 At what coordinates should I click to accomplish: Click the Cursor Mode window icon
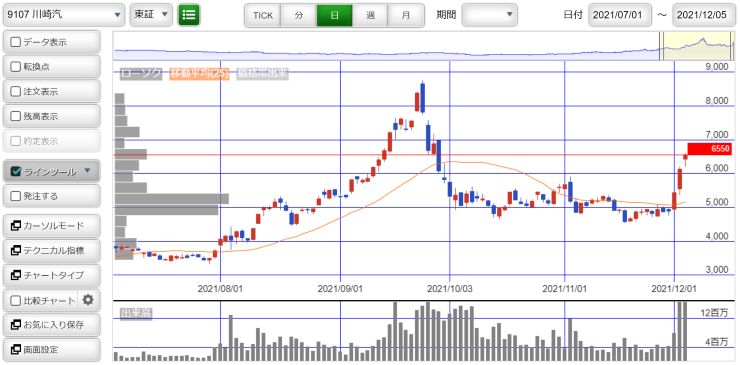(x=15, y=226)
